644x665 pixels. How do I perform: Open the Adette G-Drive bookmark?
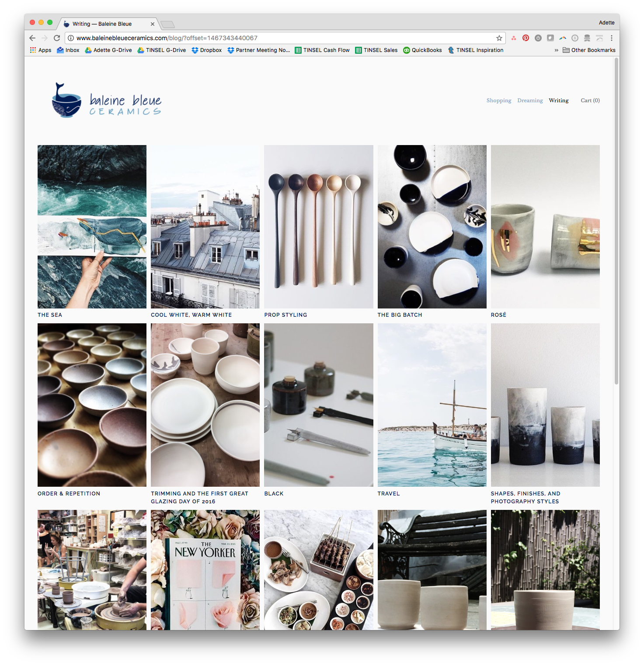pyautogui.click(x=108, y=50)
